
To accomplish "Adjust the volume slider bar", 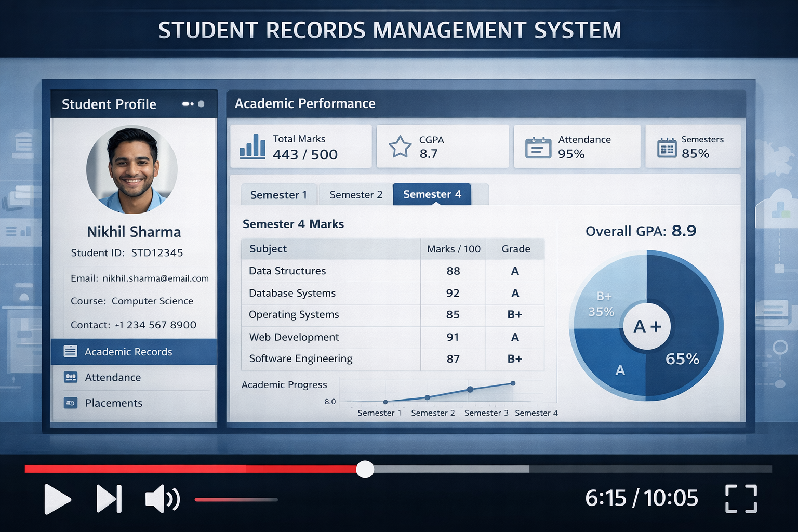I will click(236, 500).
